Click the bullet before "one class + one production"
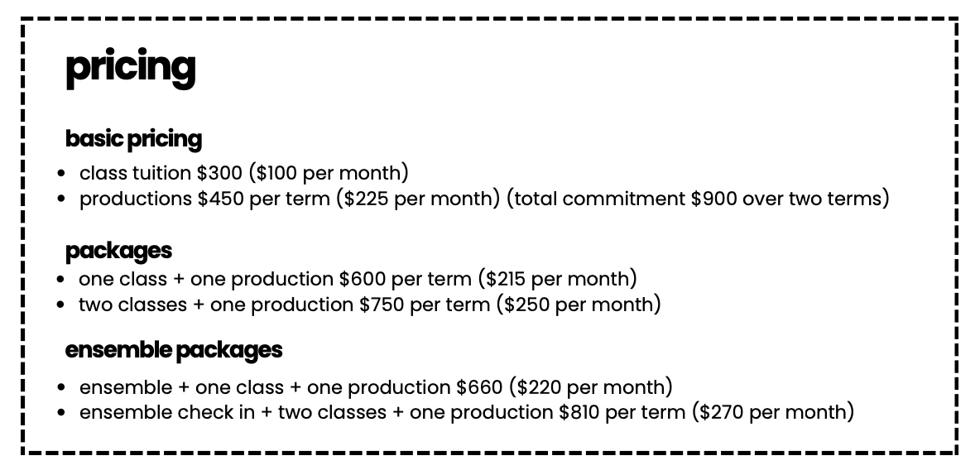The height and width of the screenshot is (475, 980). [x=62, y=279]
